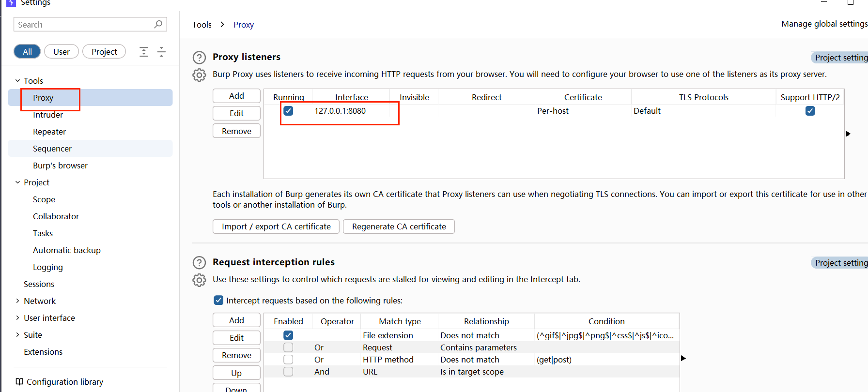
Task: Open Automatic backup settings
Action: click(67, 250)
